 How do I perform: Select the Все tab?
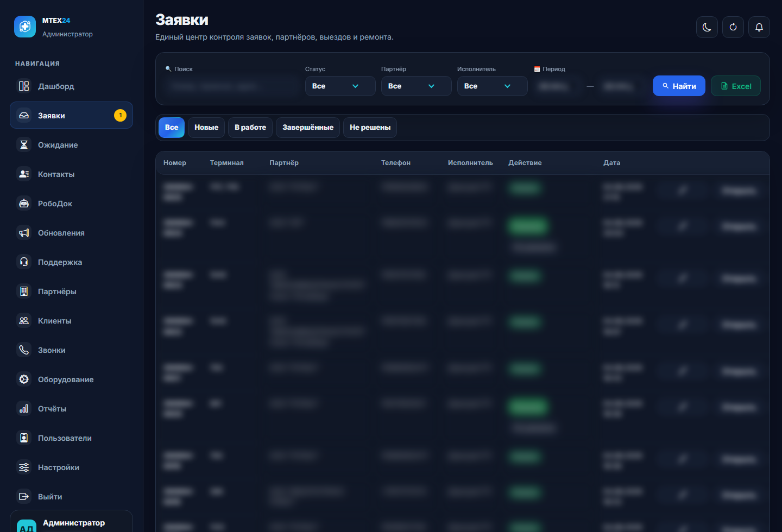tap(172, 128)
